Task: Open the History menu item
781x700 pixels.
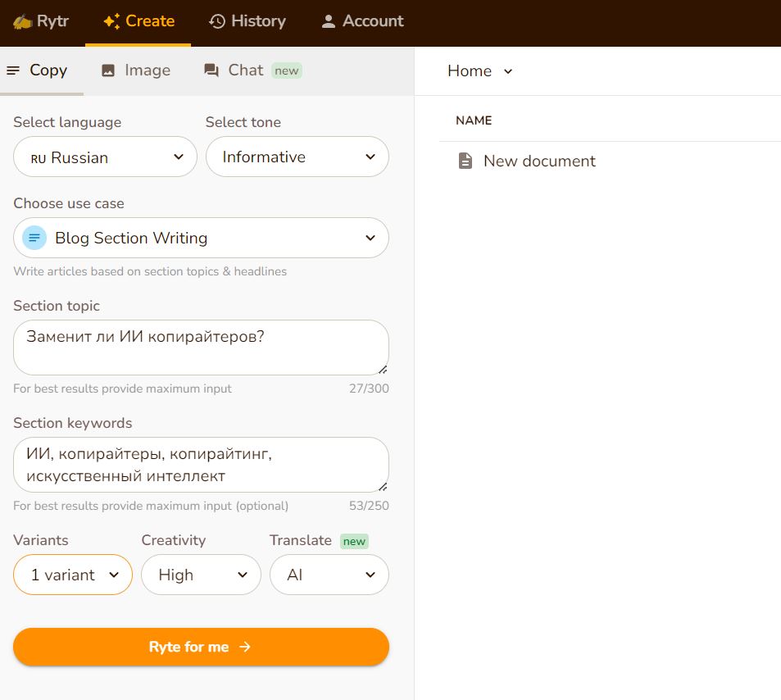Action: (247, 21)
